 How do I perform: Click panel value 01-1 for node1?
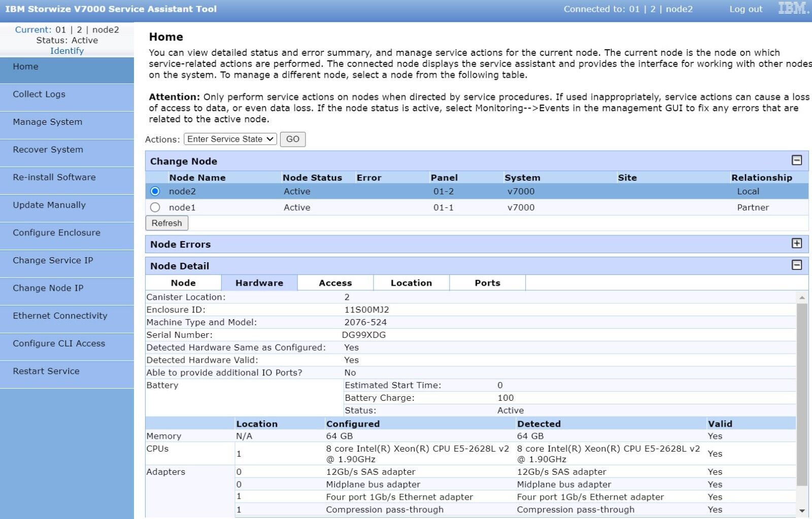pyautogui.click(x=444, y=207)
